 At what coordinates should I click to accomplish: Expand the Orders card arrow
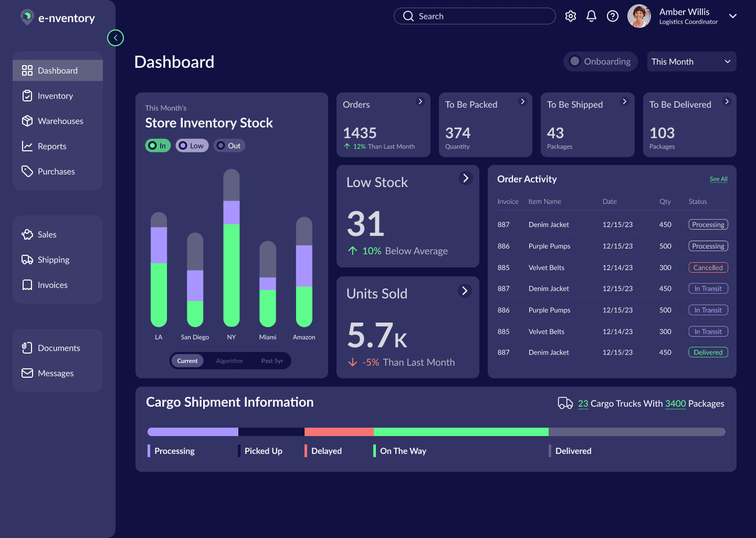[x=420, y=101]
